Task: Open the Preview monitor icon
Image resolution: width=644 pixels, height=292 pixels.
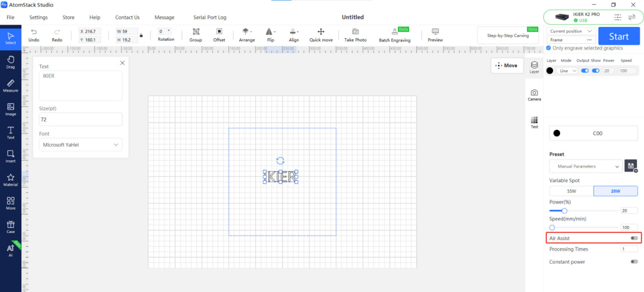Action: (x=435, y=32)
